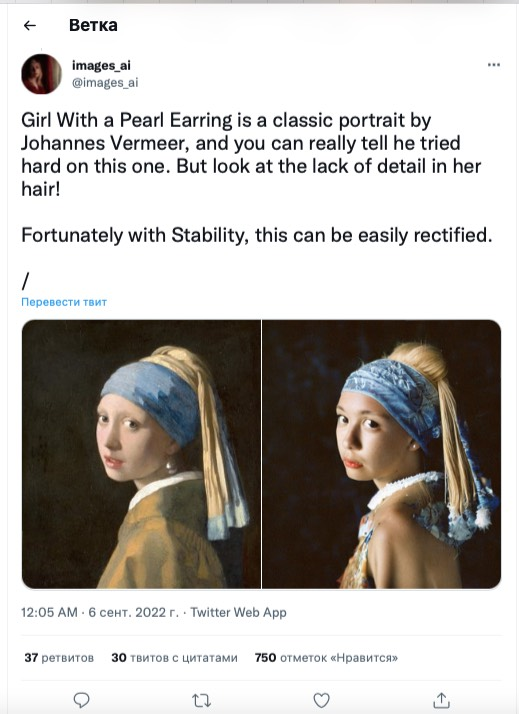Click the date 6 сент. 2022 г.
The height and width of the screenshot is (714, 519).
(x=133, y=612)
